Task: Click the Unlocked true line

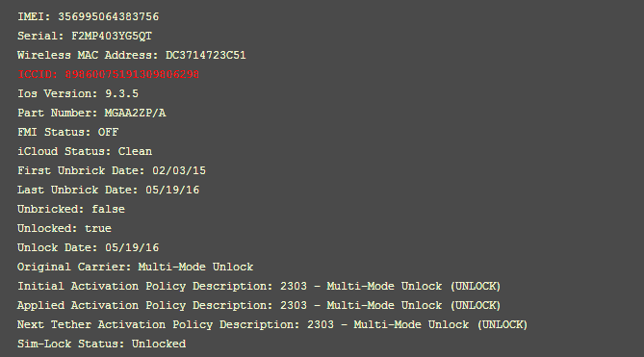Action: [64, 229]
